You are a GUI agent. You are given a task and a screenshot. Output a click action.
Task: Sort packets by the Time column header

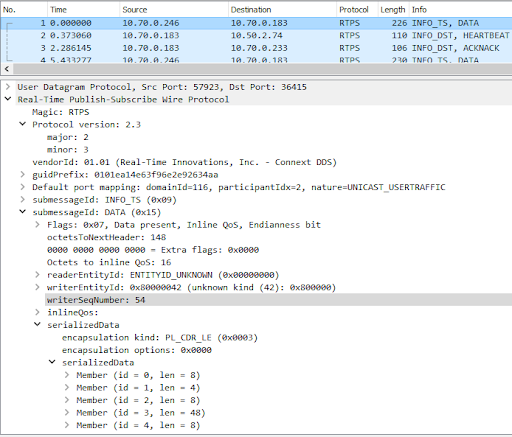point(83,10)
